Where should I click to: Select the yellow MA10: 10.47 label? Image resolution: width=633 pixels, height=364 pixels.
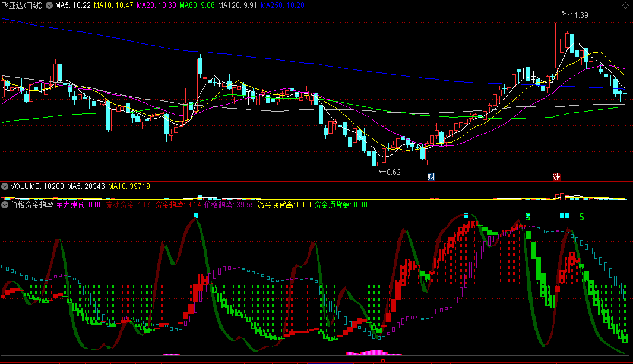coord(113,6)
